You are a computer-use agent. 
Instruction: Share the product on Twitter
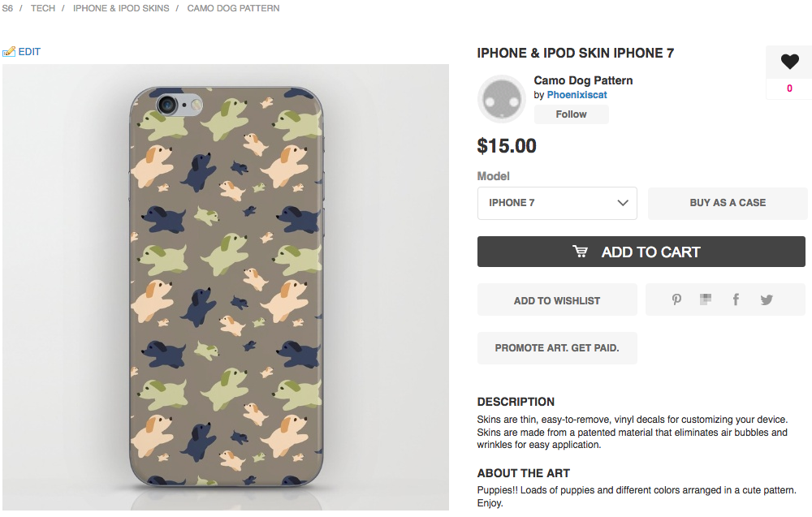coord(767,299)
